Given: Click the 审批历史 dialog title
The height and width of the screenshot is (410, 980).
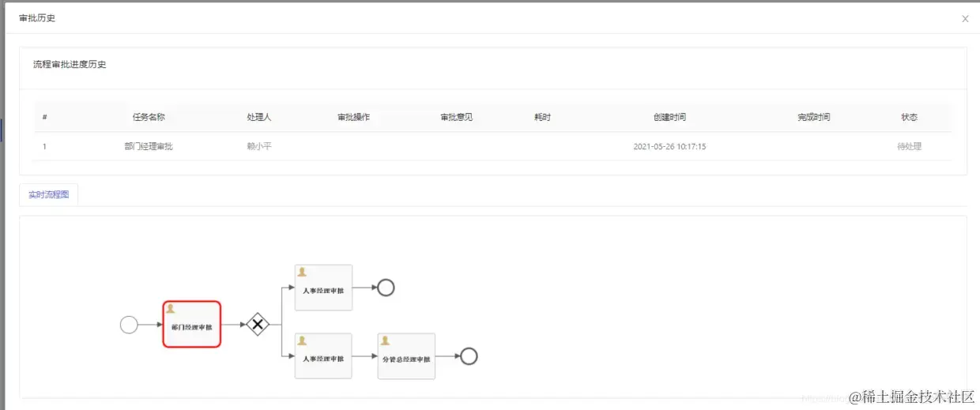Looking at the screenshot, I should tap(37, 18).
